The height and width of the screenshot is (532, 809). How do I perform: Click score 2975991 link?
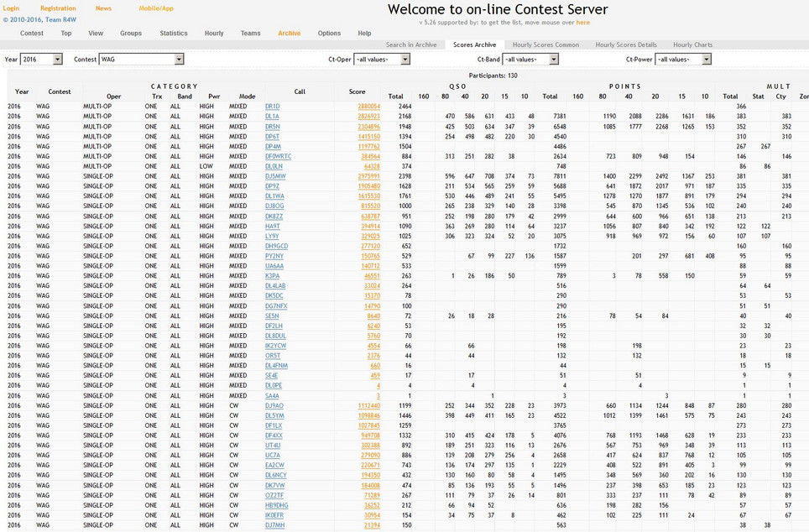[x=369, y=176]
